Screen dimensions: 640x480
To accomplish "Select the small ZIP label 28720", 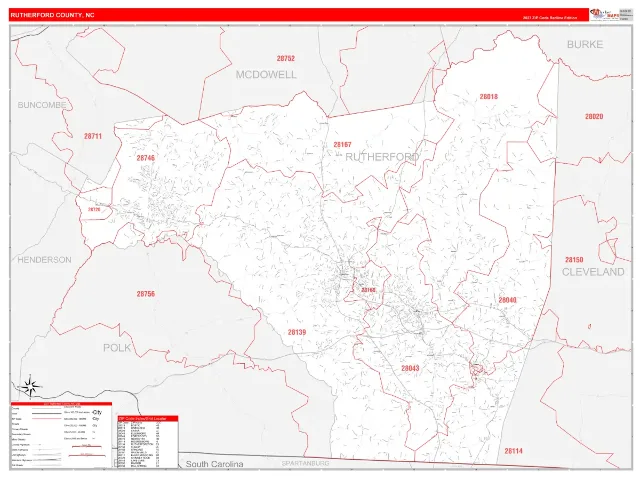I will click(x=94, y=209).
